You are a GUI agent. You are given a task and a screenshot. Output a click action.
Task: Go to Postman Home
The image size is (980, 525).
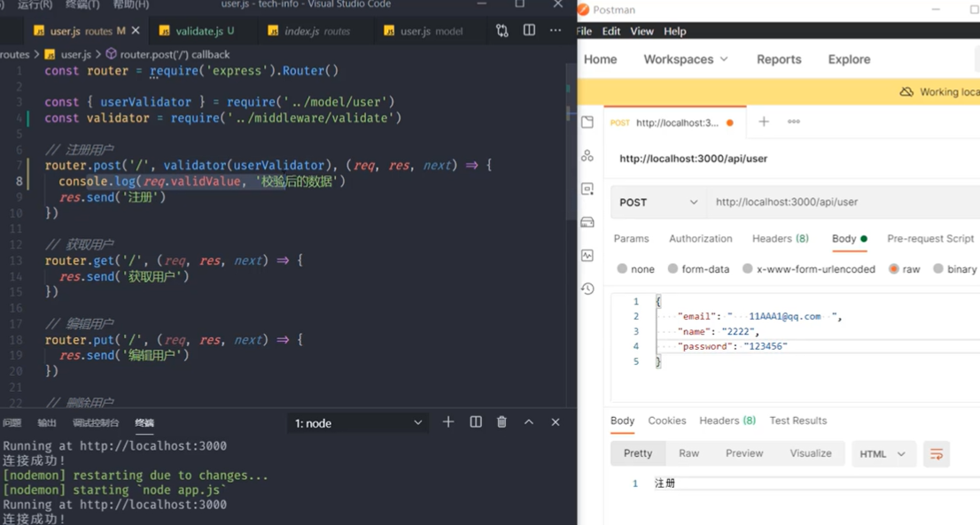pos(600,59)
